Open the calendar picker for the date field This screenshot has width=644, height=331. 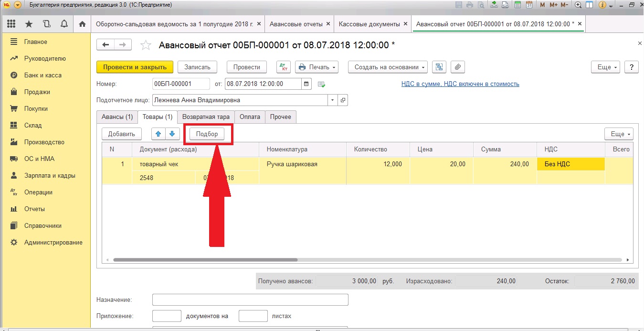tap(306, 84)
